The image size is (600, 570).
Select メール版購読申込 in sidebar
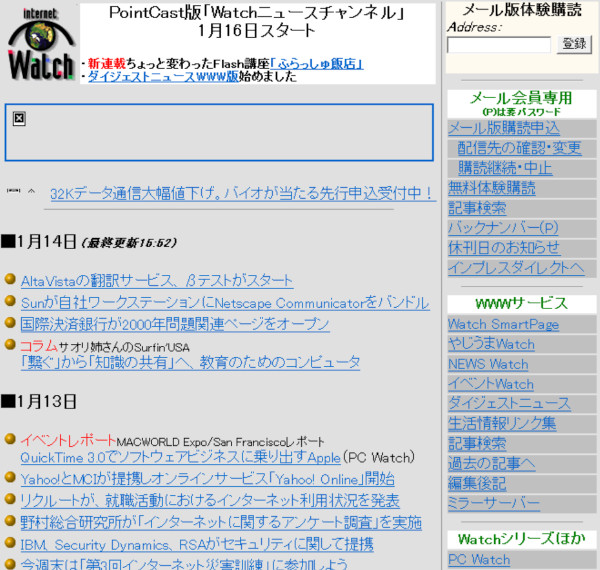(x=504, y=128)
